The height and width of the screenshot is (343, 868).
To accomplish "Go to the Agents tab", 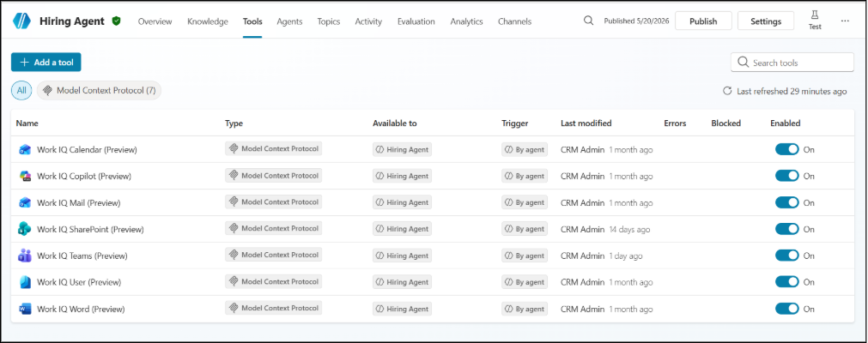I will (289, 21).
